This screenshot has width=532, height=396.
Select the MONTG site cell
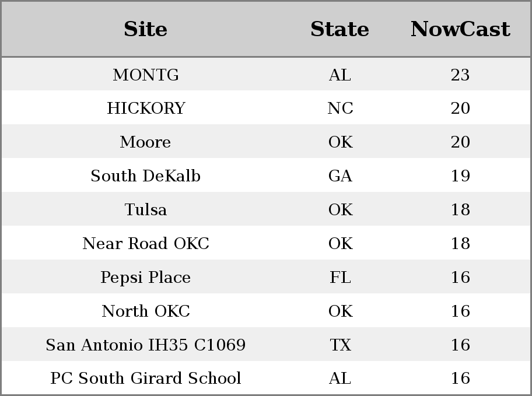(146, 75)
